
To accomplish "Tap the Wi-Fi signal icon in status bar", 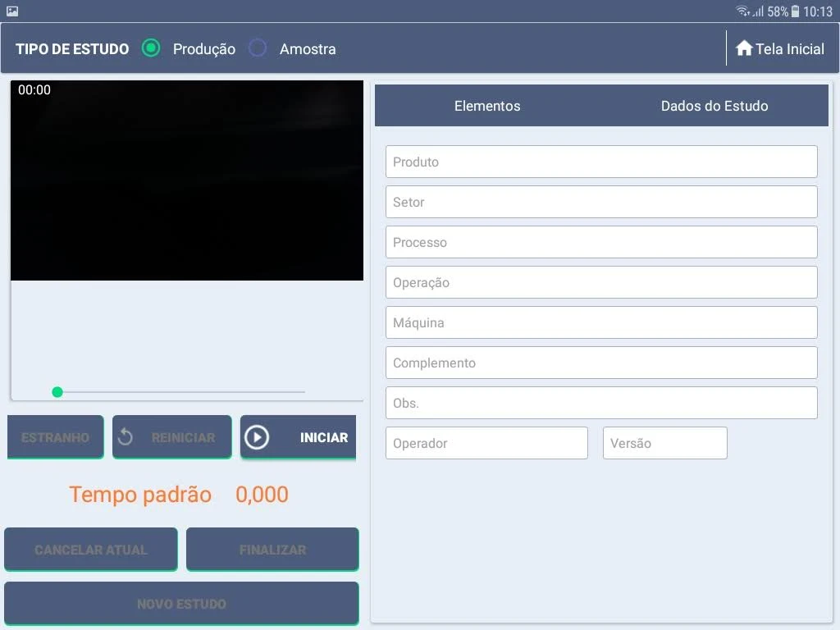I will point(742,11).
